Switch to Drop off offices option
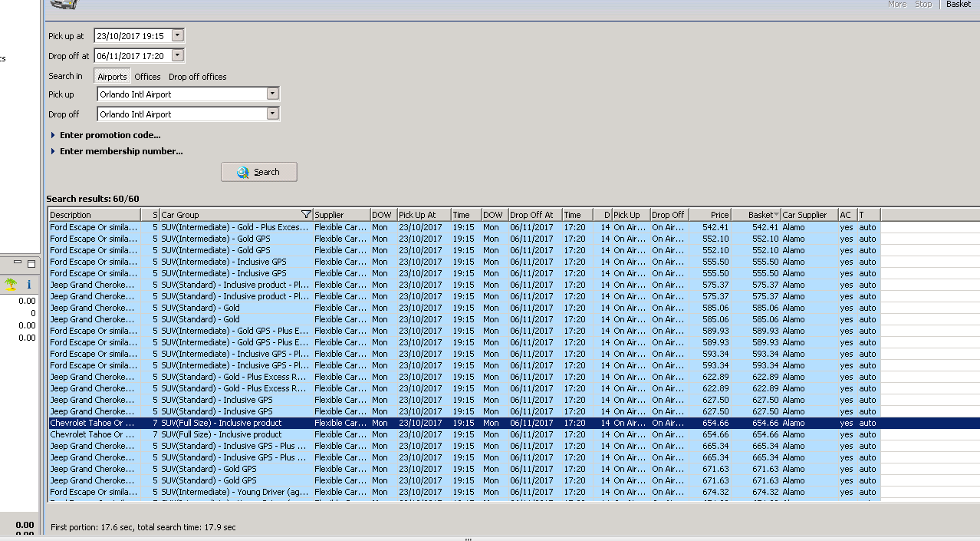This screenshot has height=541, width=980. point(197,77)
